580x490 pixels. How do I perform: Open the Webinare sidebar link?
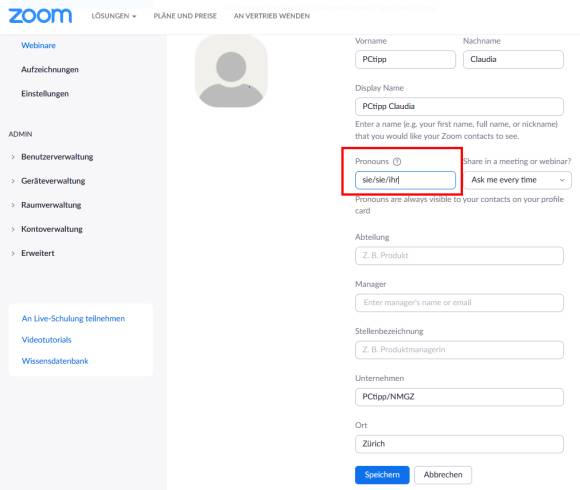(x=38, y=45)
